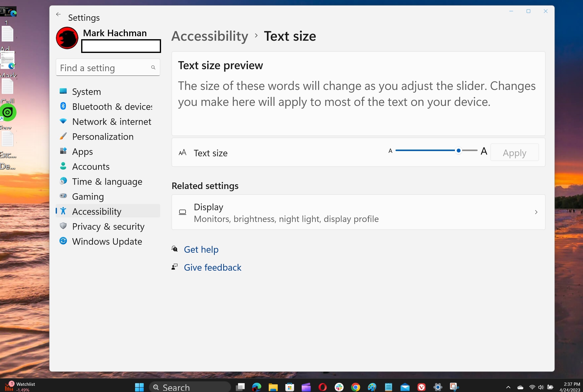The height and width of the screenshot is (392, 583).
Task: Click the Windows Update icon in sidebar
Action: coord(62,241)
